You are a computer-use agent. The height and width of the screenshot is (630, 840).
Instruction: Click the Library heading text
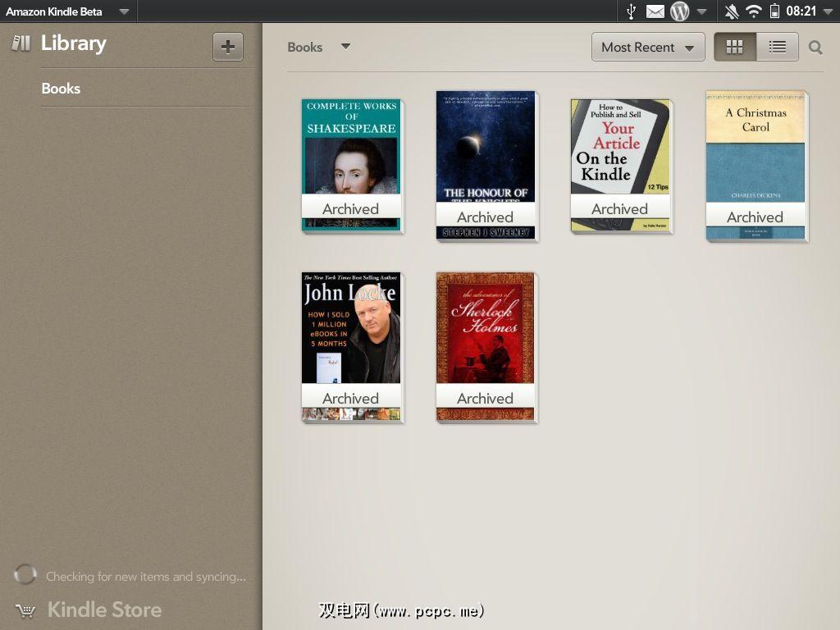pos(74,43)
